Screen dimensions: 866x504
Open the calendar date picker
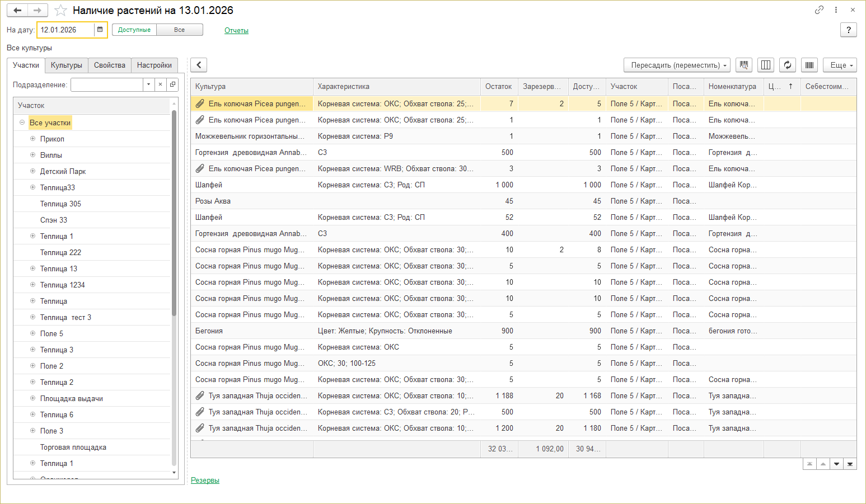click(100, 30)
